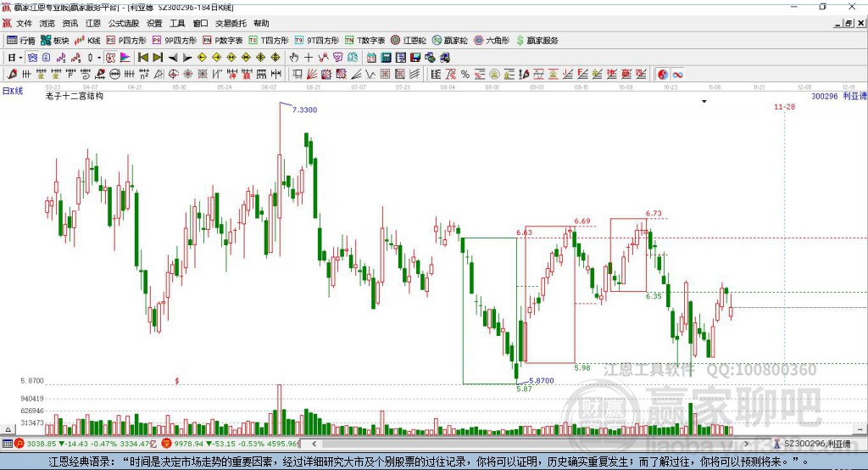Select the zigzag wave line tool
The height and width of the screenshot is (470, 868).
[370, 75]
